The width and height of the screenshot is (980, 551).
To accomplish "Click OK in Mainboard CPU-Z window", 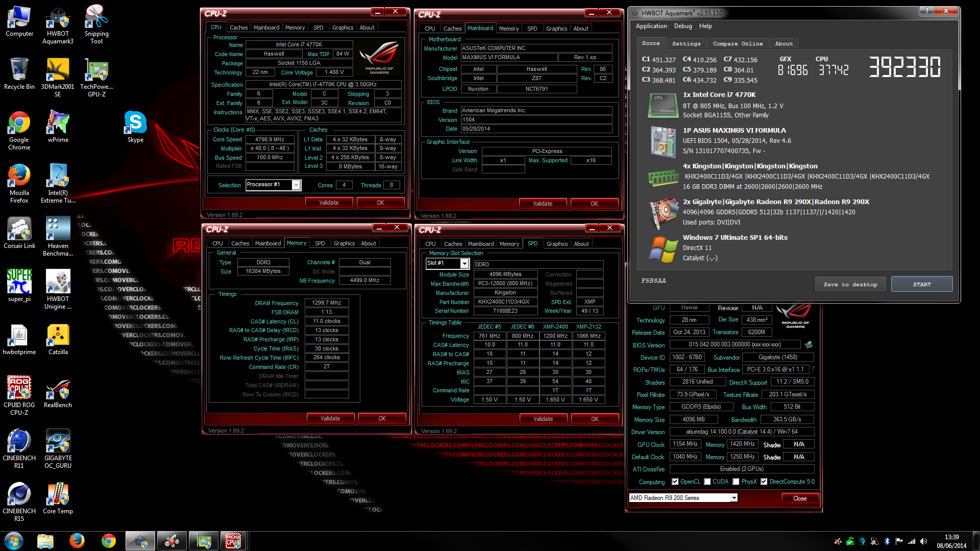I will (x=594, y=204).
